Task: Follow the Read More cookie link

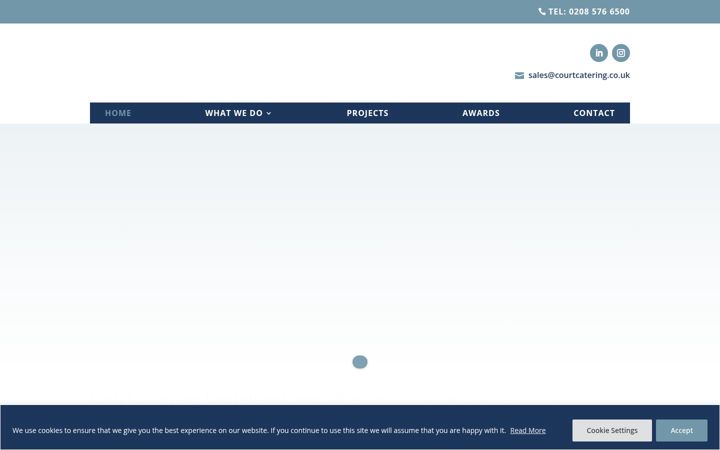Action: pyautogui.click(x=528, y=431)
